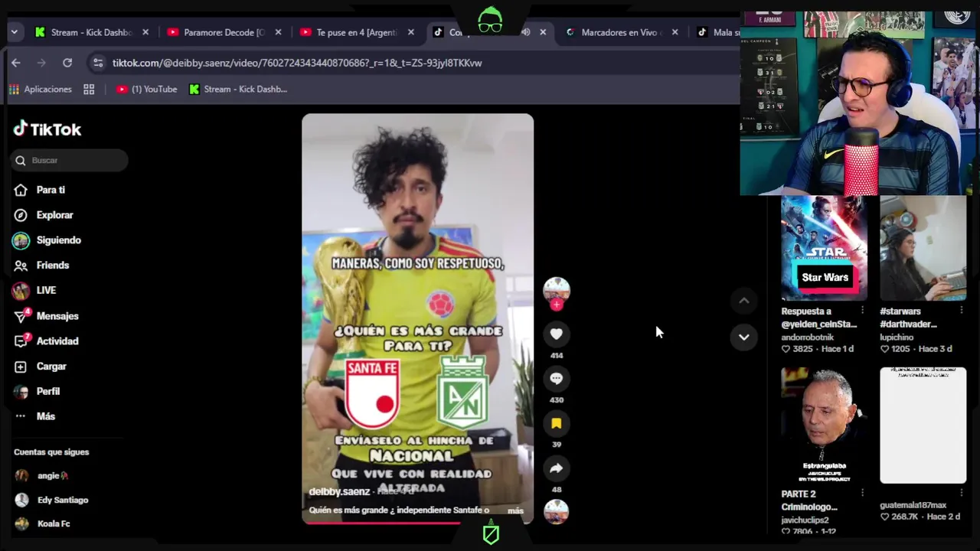Screen dimensions: 980x551
Task: Go to next video down arrow
Action: (743, 337)
